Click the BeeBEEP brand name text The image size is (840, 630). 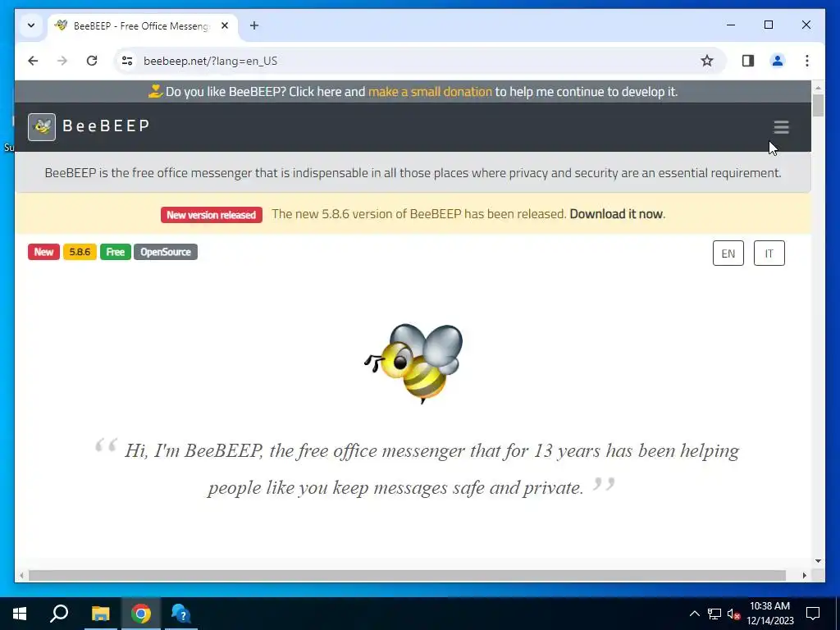(106, 126)
